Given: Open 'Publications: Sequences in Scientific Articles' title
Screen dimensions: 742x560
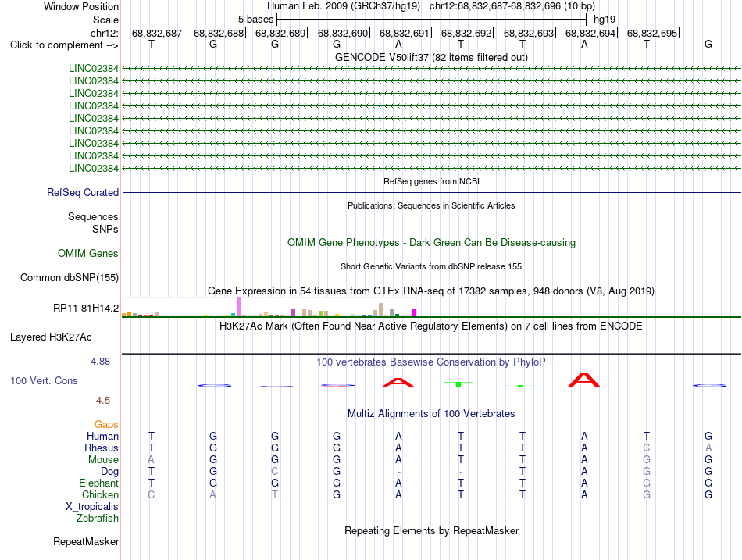Looking at the screenshot, I should 431,205.
